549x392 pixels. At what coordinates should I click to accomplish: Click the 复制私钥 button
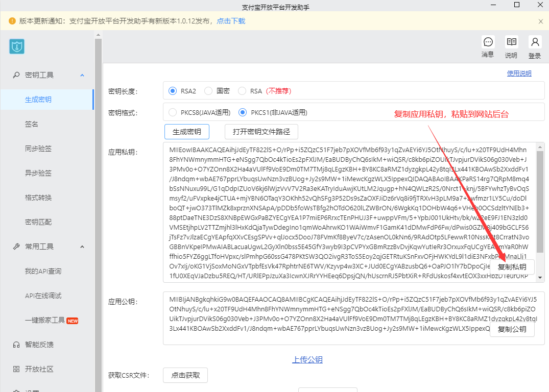click(x=512, y=267)
